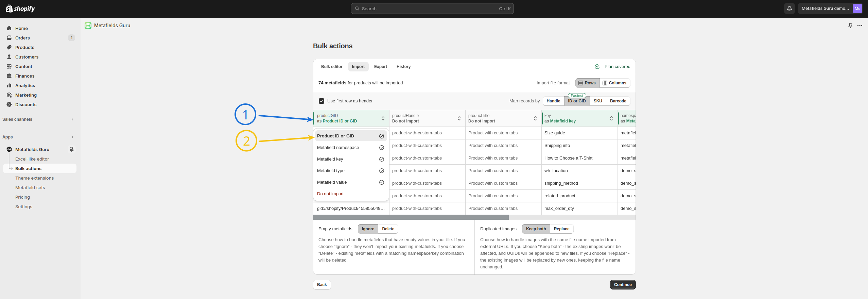
Task: Click the Content sidebar icon
Action: [x=9, y=66]
